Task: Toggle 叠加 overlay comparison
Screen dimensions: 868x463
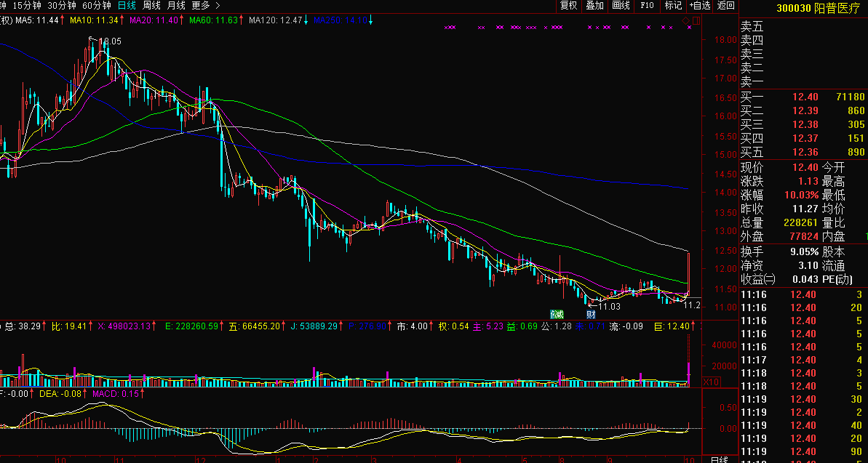Action: tap(594, 6)
